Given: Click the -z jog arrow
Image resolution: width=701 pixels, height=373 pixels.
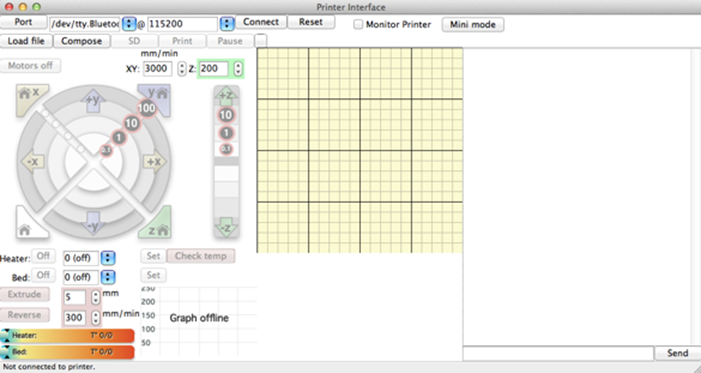Looking at the screenshot, I should click(x=226, y=227).
